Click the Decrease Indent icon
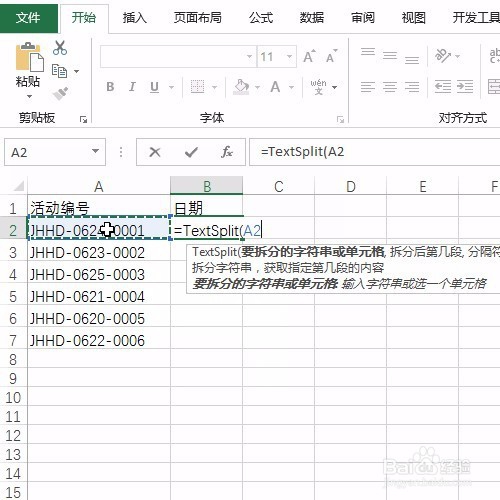500x500 pixels. point(443,87)
